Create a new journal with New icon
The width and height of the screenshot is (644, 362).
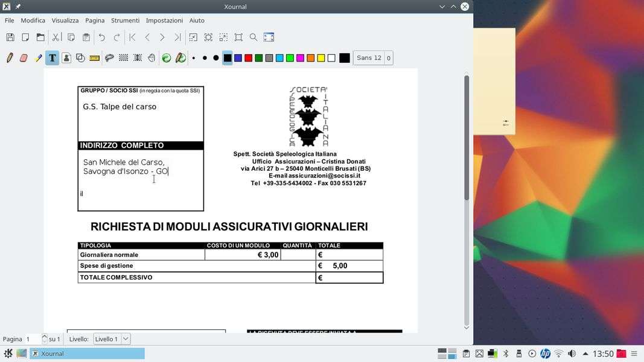coord(25,37)
